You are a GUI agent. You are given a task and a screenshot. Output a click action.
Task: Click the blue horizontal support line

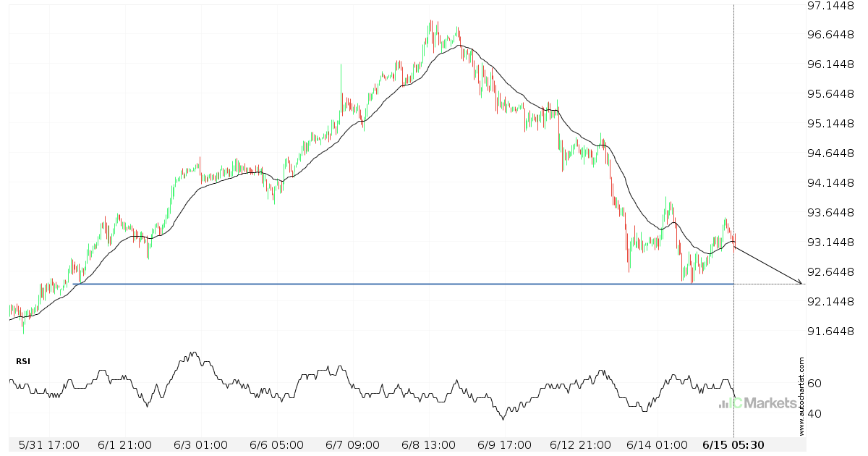(405, 284)
